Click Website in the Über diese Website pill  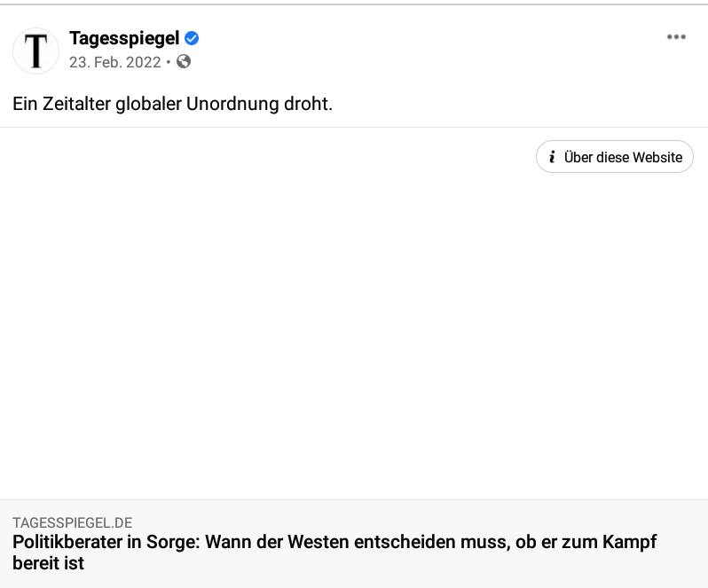click(657, 157)
